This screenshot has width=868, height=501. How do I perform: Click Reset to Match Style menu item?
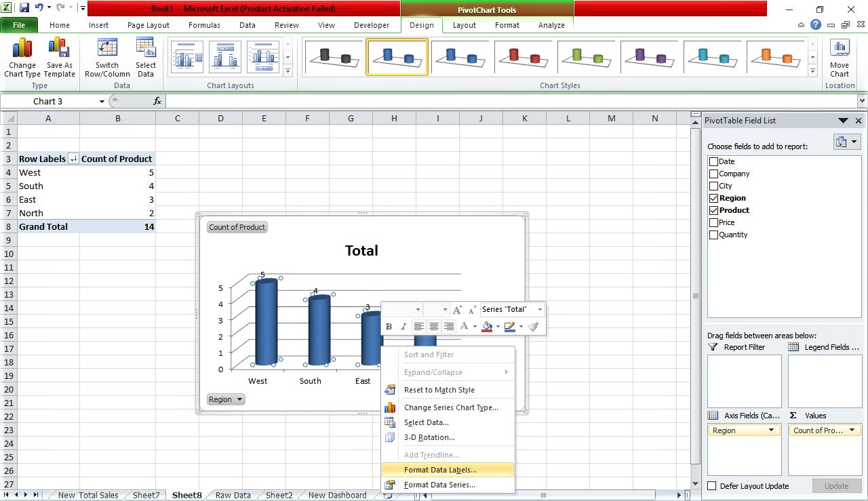coord(448,390)
